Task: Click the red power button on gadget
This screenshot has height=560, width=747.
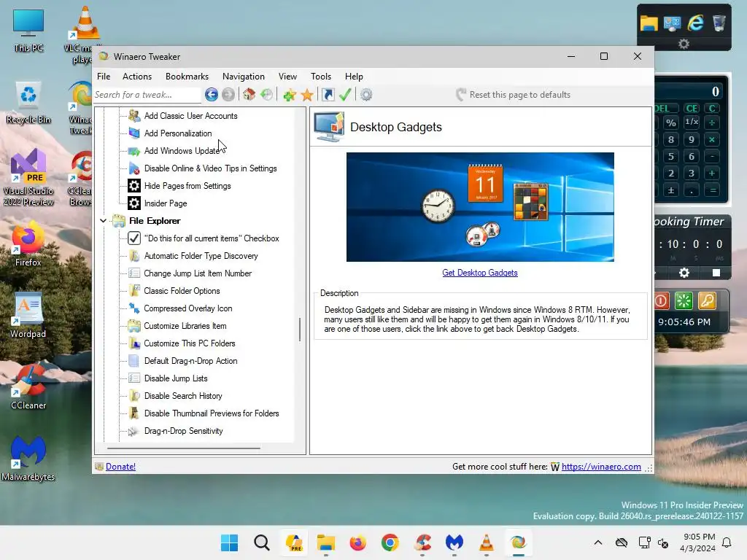Action: coord(661,300)
